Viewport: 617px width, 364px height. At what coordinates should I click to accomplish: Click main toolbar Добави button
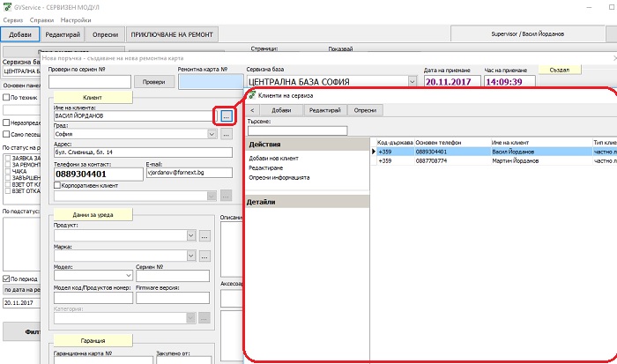click(20, 34)
